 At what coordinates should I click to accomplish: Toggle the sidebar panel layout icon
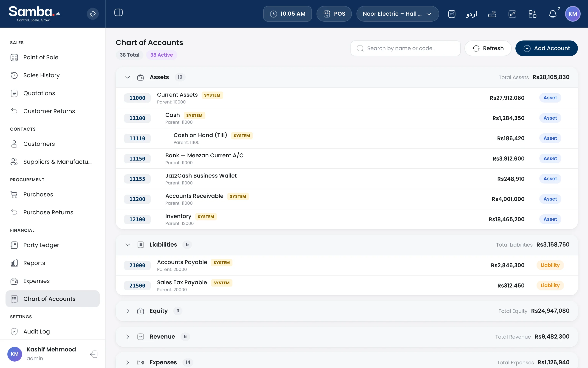[x=118, y=12]
